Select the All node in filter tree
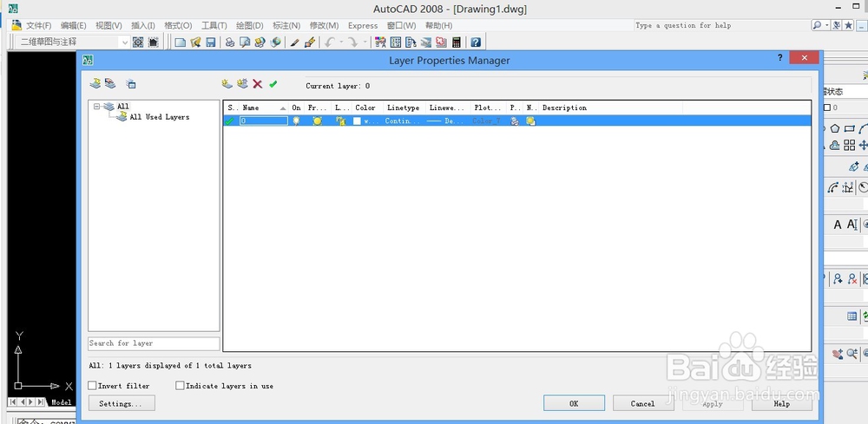The image size is (868, 424). click(123, 106)
